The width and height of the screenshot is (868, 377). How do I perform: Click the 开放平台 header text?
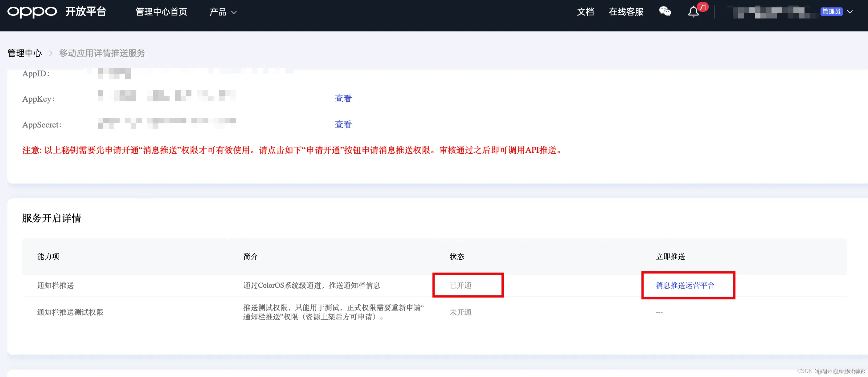point(86,11)
